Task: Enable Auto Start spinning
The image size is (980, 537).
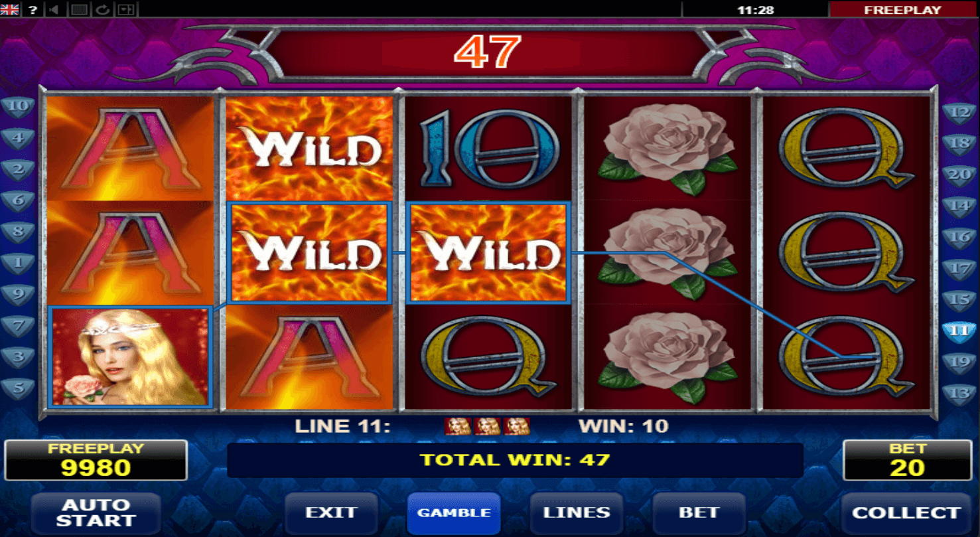Action: [x=96, y=513]
